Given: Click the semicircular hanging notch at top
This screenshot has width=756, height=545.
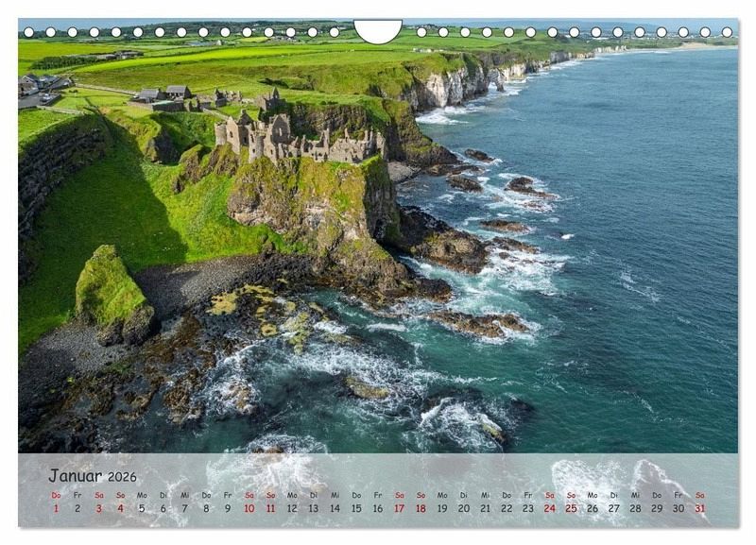Looking at the screenshot, I should 378,30.
